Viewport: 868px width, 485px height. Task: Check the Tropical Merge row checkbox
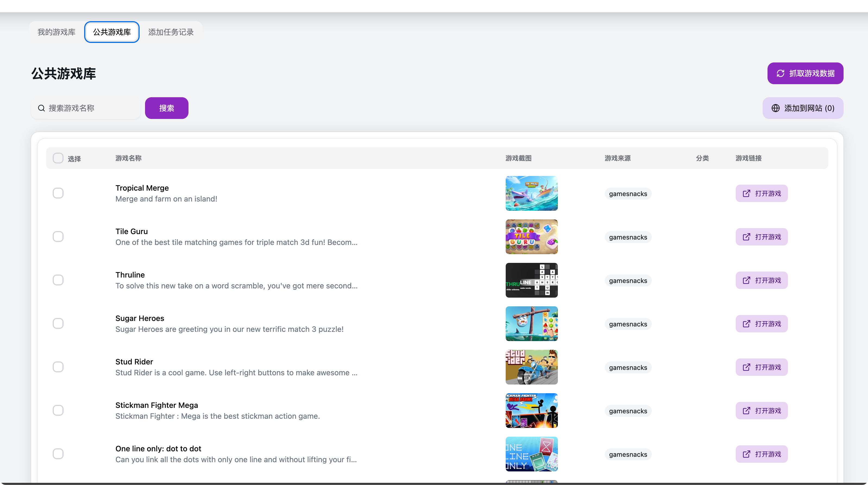tap(58, 193)
